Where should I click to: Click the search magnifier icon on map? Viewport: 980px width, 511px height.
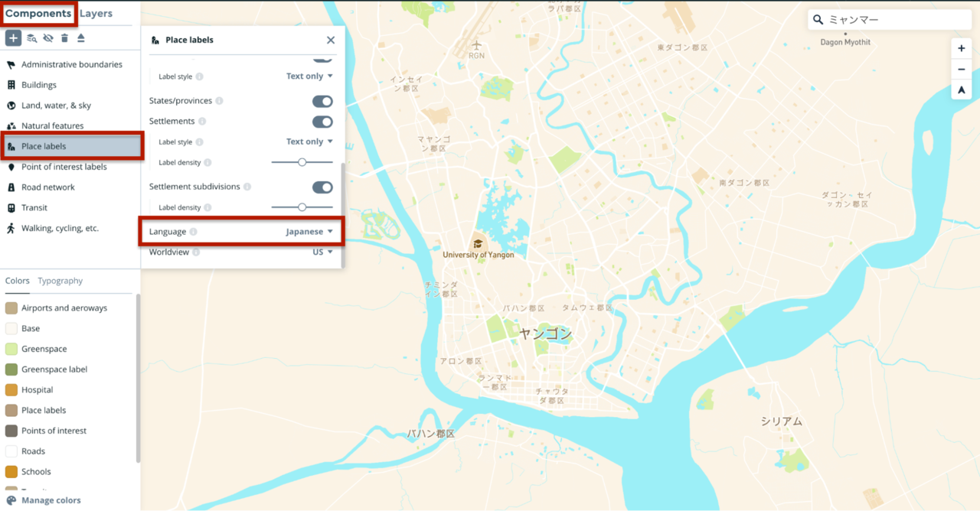click(x=818, y=20)
